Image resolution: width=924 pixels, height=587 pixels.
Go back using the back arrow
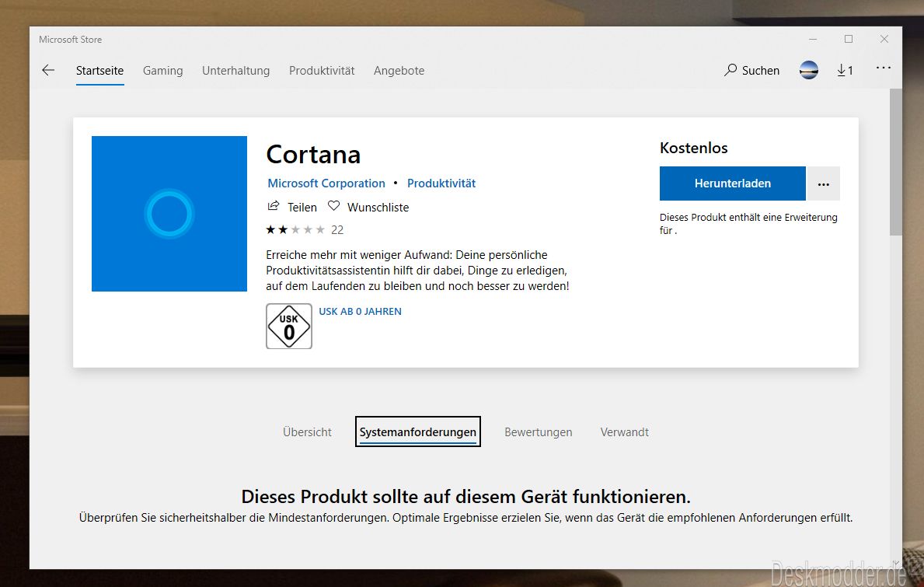48,70
